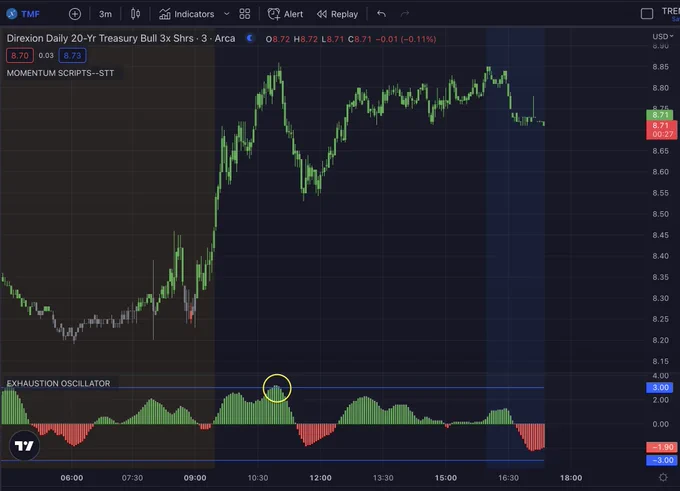Click the 8.50 price scale label
The width and height of the screenshot is (680, 491).
[x=660, y=214]
